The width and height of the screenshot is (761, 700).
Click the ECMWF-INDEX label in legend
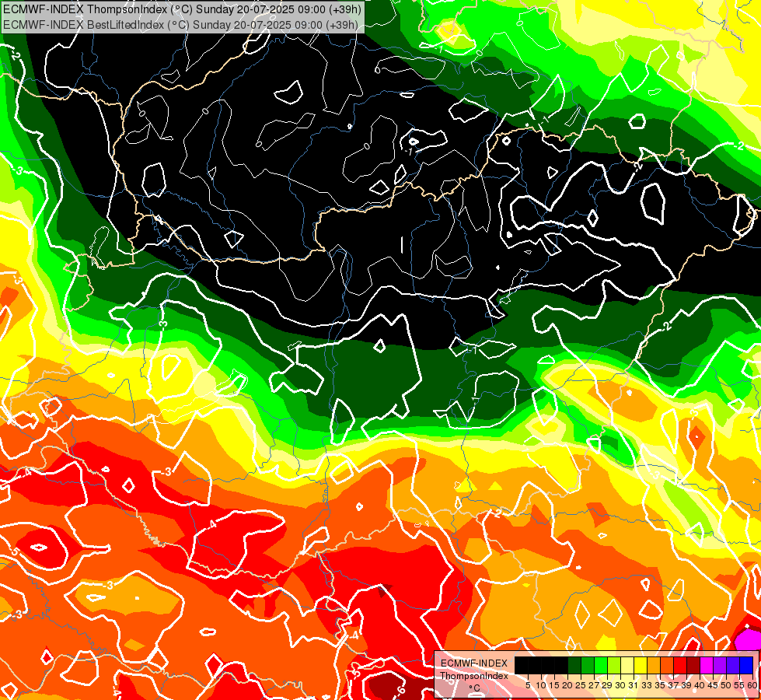point(474,663)
